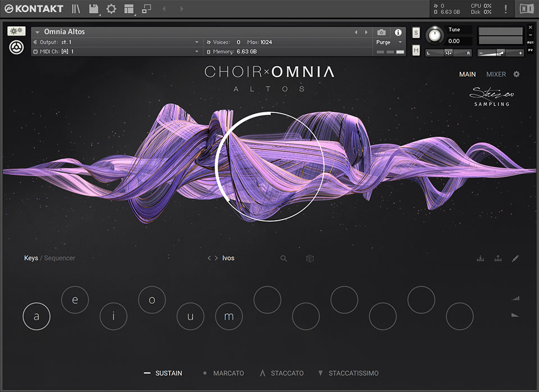Click the large central dynamics ring
Screen dimensions: 539x392
pyautogui.click(x=270, y=167)
